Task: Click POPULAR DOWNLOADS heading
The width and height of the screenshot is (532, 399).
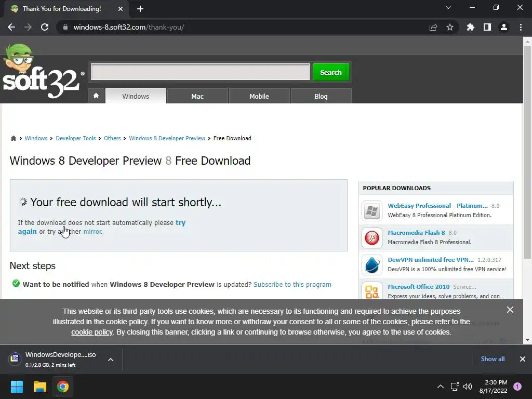Action: click(x=396, y=188)
